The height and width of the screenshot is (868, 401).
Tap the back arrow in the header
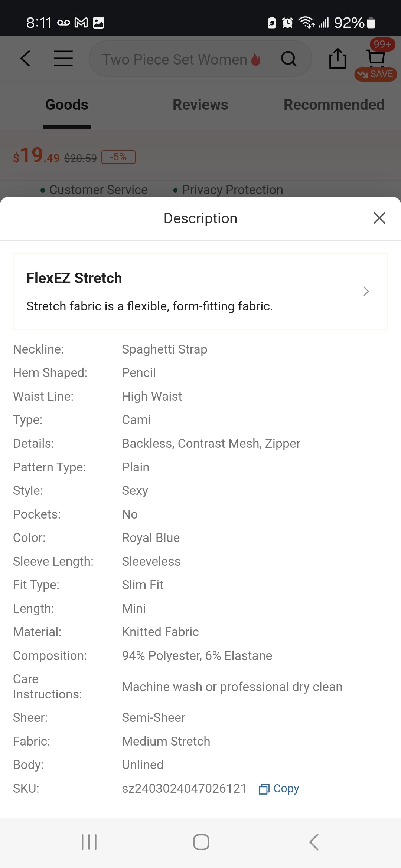click(25, 59)
